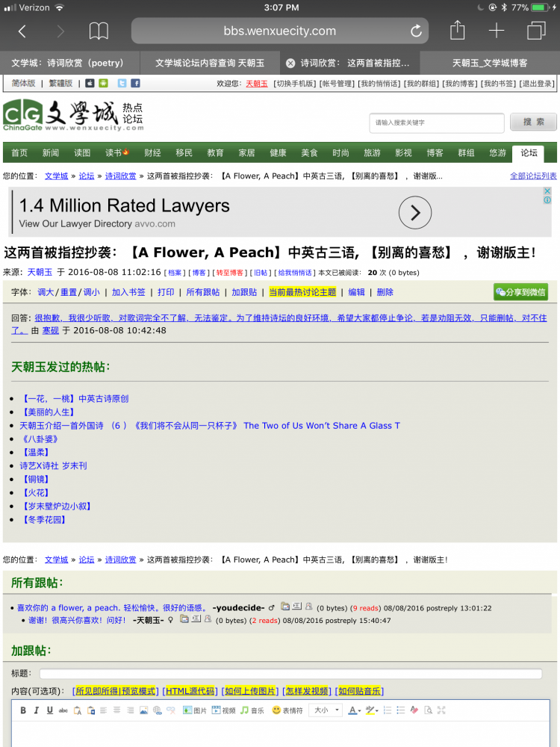Screen dimensions: 560x747
Task: Click 如何上传图片 help link
Action: point(250,691)
